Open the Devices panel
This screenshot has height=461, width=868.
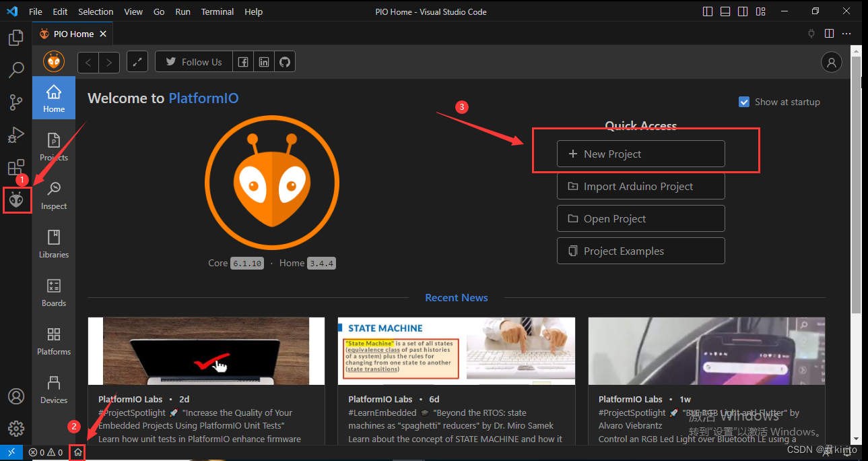point(53,389)
